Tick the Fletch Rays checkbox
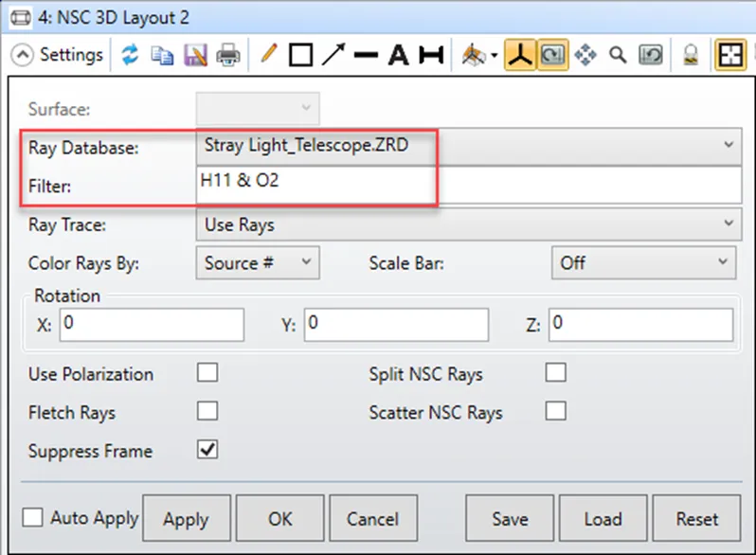756x555 pixels. (x=207, y=411)
